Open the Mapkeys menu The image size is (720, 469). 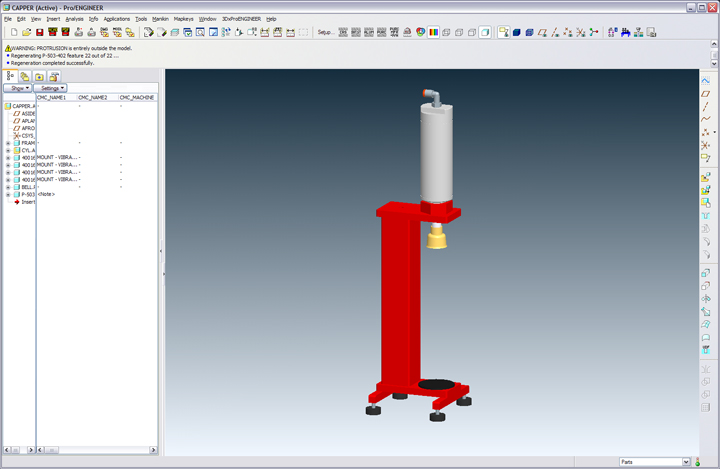[x=184, y=19]
